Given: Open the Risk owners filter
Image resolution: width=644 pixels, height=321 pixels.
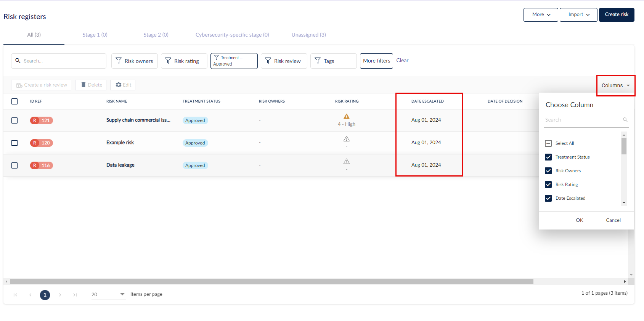Looking at the screenshot, I should point(135,61).
